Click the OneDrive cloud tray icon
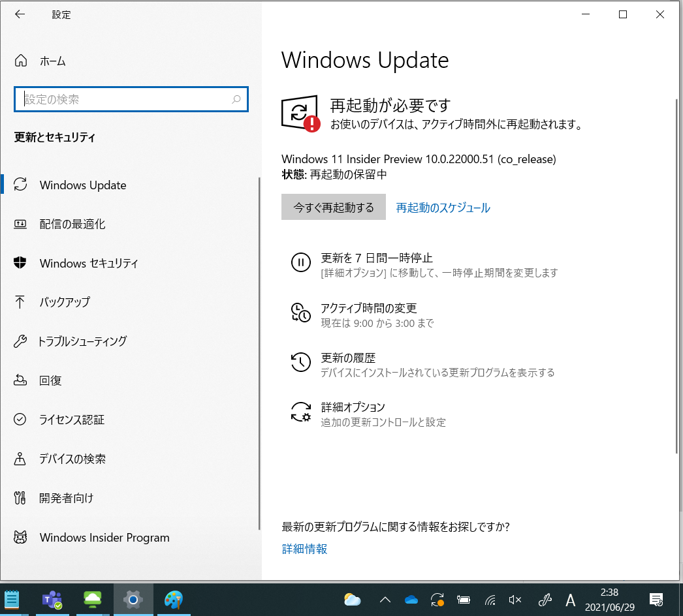This screenshot has width=683, height=616. coord(411,600)
